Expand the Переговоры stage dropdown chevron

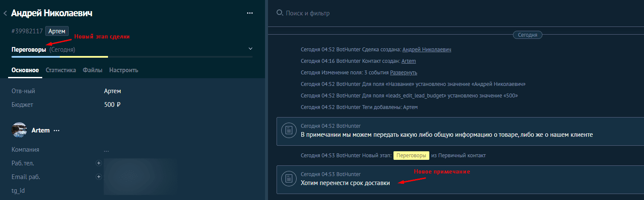click(251, 49)
